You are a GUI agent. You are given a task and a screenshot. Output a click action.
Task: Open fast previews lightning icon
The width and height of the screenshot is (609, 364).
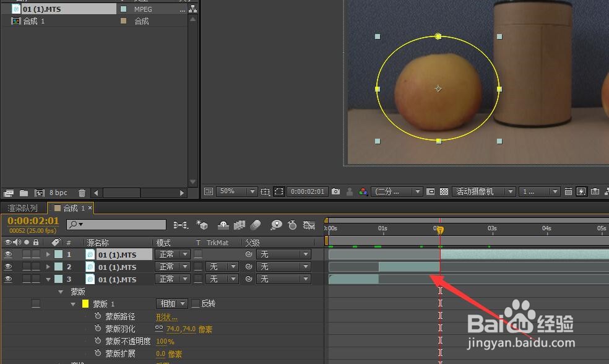click(x=581, y=191)
